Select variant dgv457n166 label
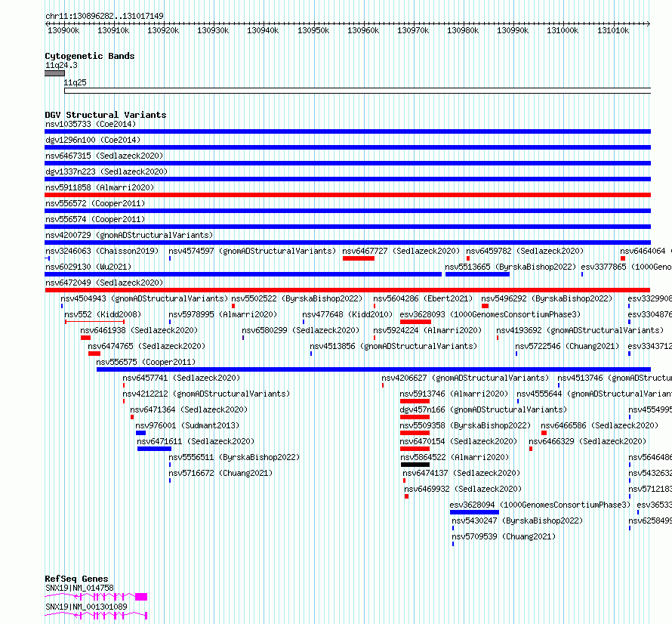 (x=483, y=409)
